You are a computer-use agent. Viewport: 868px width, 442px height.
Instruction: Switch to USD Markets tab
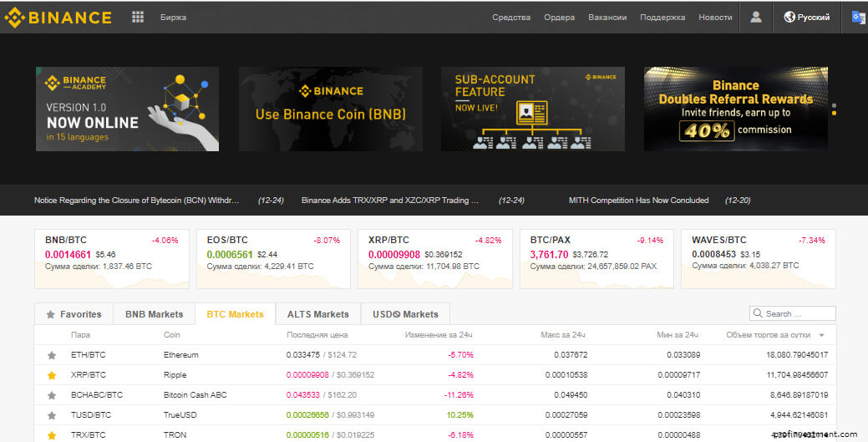tap(405, 314)
